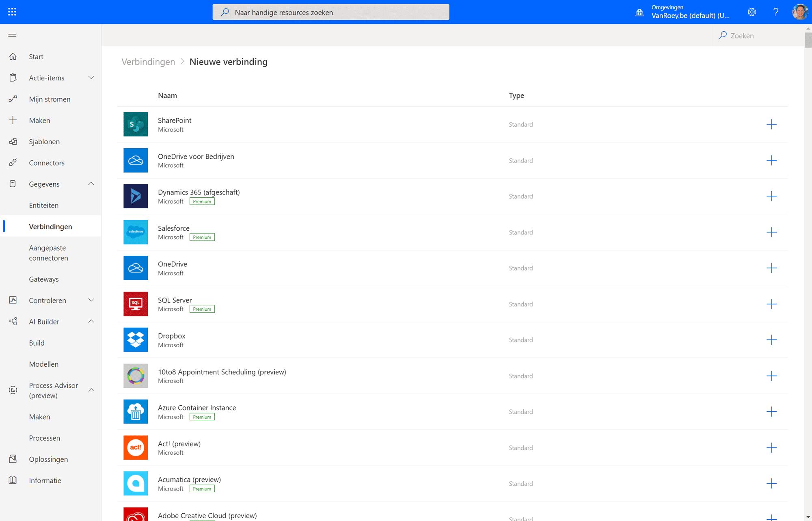Add OneDrive voor Bedrijven connection plus
Image resolution: width=812 pixels, height=521 pixels.
click(x=771, y=160)
